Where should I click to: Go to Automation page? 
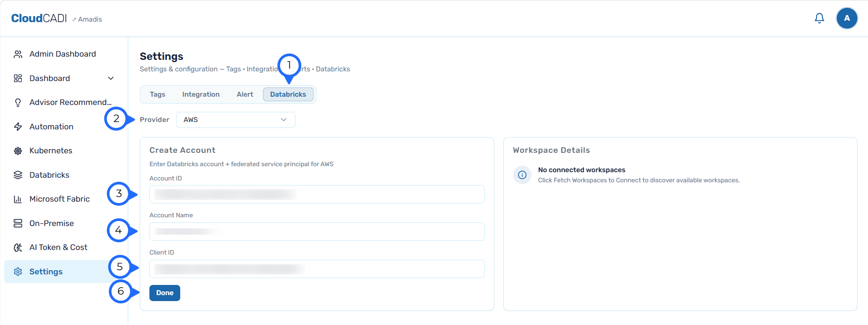tap(51, 127)
